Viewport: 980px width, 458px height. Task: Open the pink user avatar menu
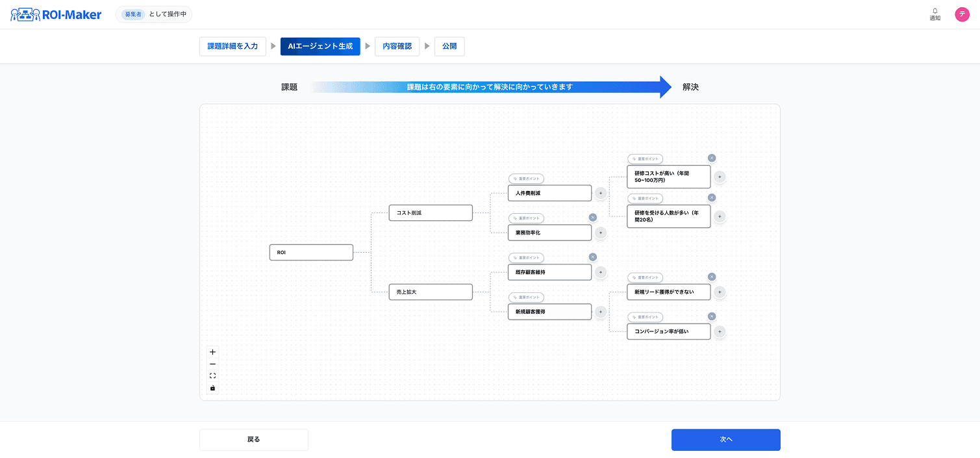tap(962, 14)
